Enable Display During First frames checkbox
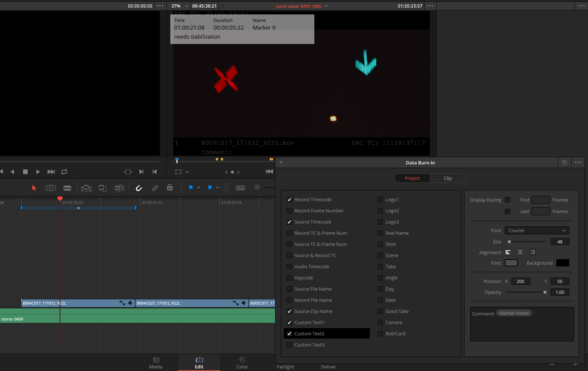This screenshot has width=588, height=371. [x=508, y=200]
